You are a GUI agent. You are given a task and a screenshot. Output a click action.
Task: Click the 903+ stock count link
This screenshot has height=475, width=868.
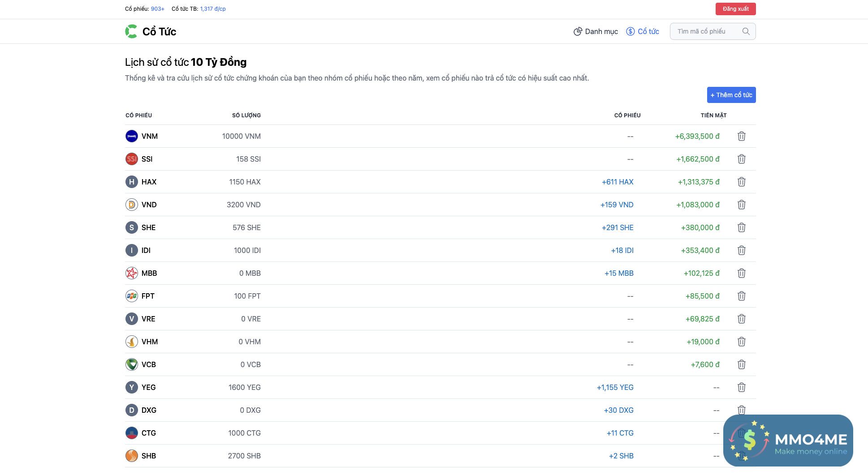pyautogui.click(x=157, y=9)
